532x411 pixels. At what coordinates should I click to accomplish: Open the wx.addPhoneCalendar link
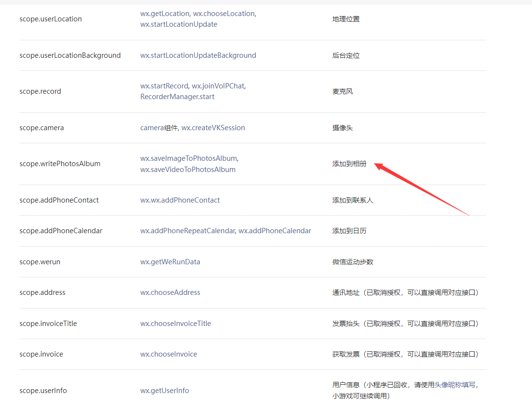[x=275, y=231]
